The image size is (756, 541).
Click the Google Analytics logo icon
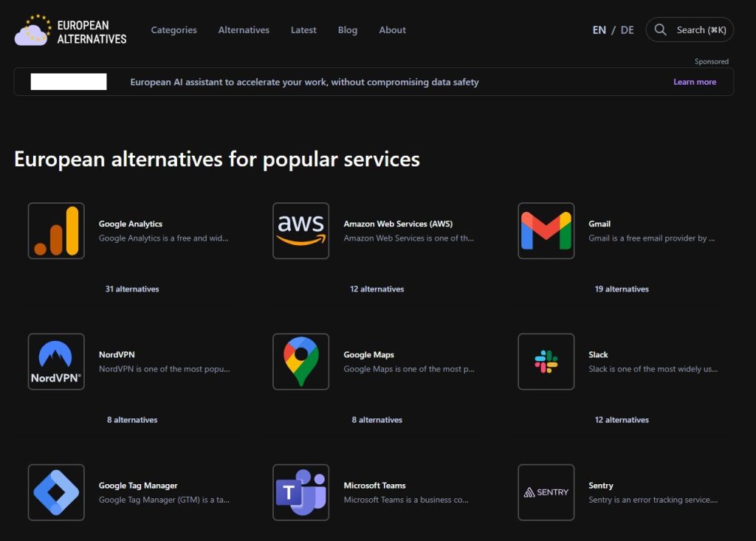tap(56, 231)
